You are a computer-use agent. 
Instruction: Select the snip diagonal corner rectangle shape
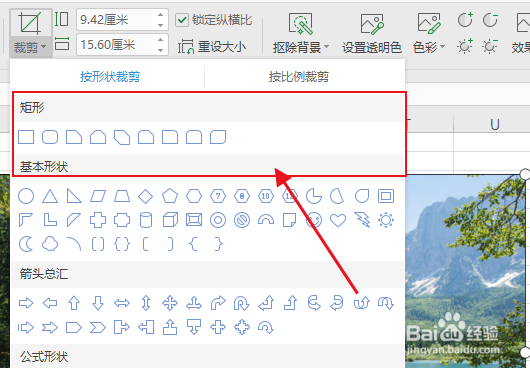coord(122,137)
